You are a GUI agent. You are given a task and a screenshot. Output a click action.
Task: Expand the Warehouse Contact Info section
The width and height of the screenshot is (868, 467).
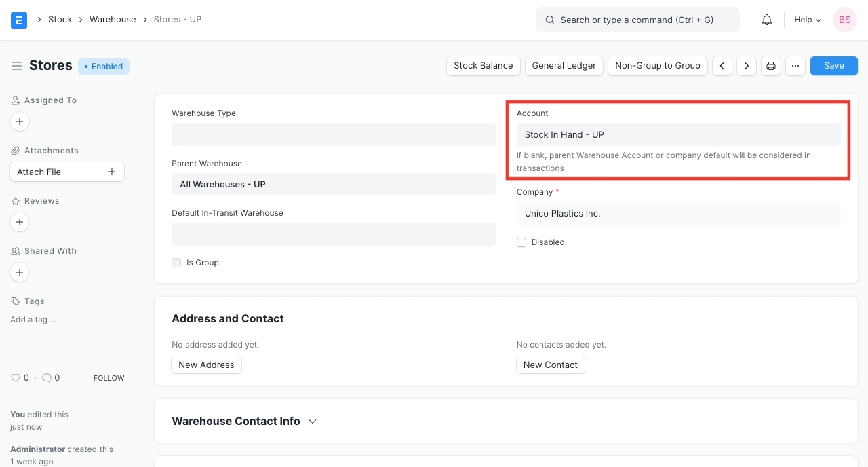click(x=313, y=422)
